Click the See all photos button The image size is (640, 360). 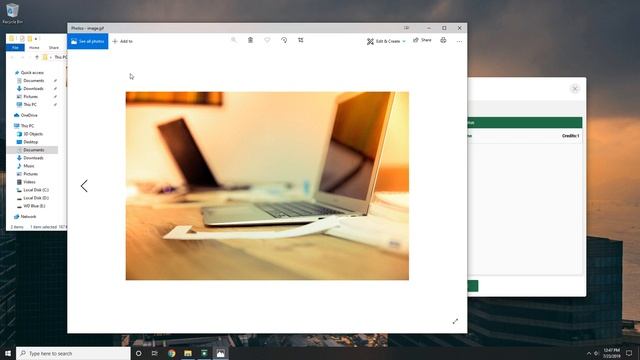(x=88, y=41)
